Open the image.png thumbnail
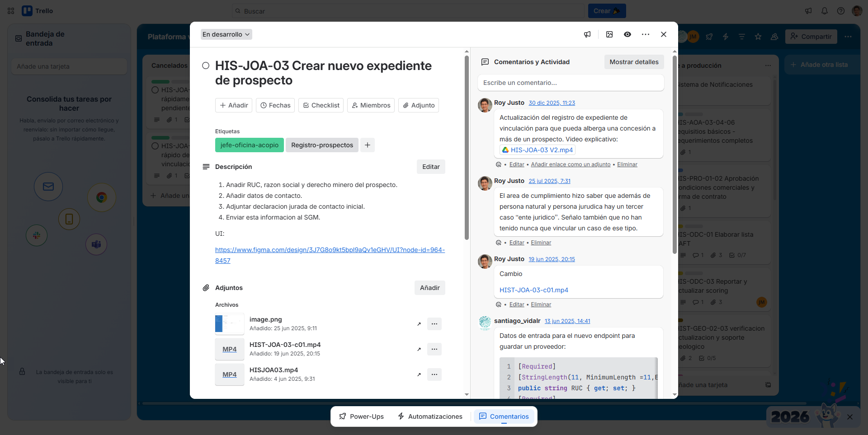This screenshot has height=435, width=868. point(230,324)
